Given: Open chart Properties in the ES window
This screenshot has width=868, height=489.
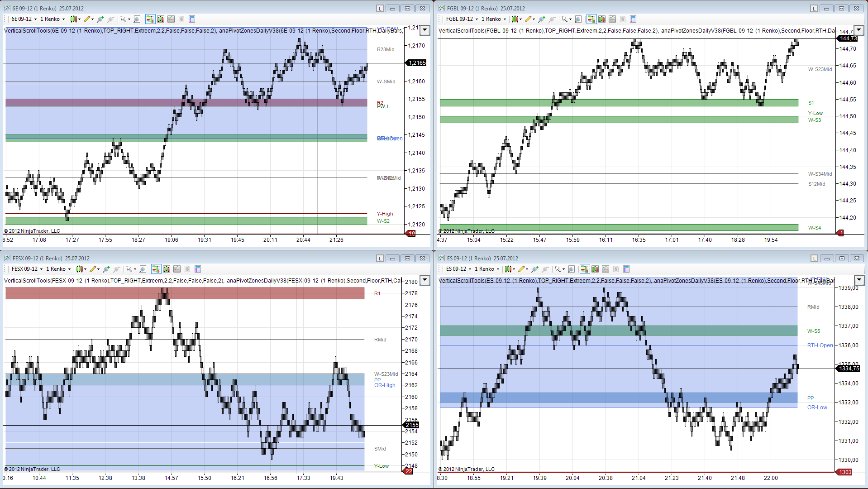Looking at the screenshot, I should click(626, 269).
